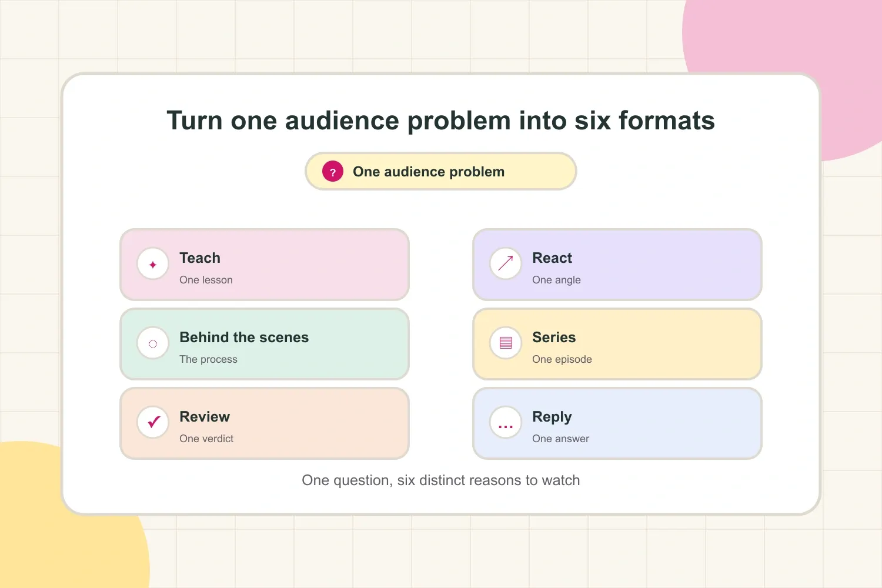Click the "One verdict" subtitle
The height and width of the screenshot is (588, 882).
pos(206,439)
